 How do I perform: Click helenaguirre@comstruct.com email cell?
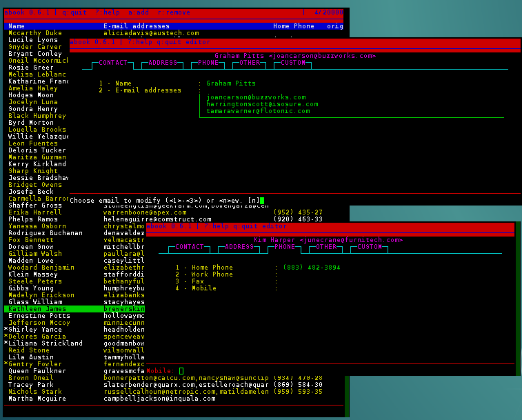click(x=157, y=219)
